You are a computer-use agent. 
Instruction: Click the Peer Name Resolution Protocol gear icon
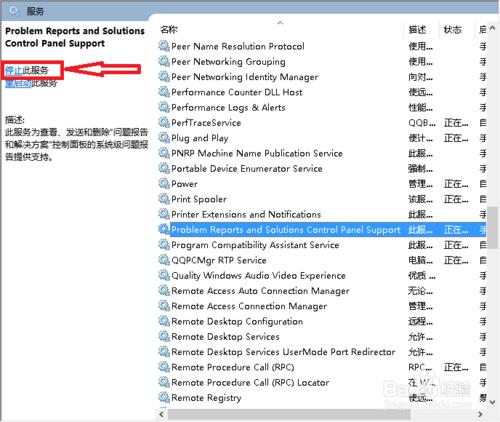pyautogui.click(x=164, y=46)
